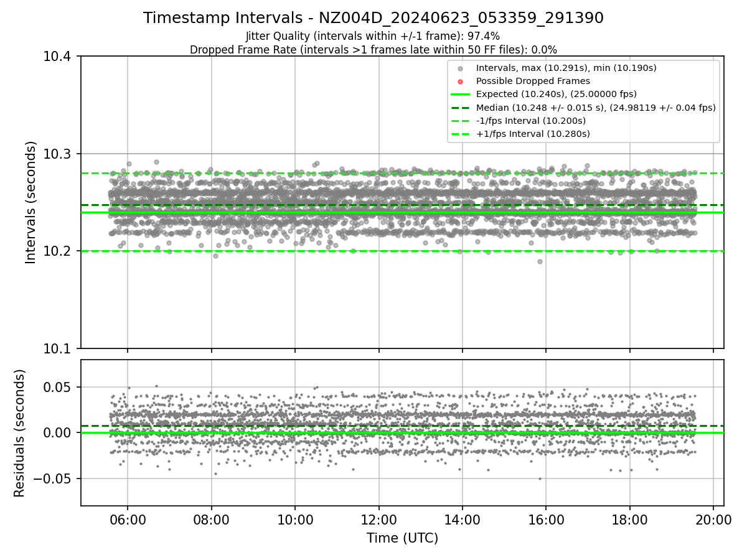Click the solid green line sample beside 'Expected'

[x=460, y=95]
